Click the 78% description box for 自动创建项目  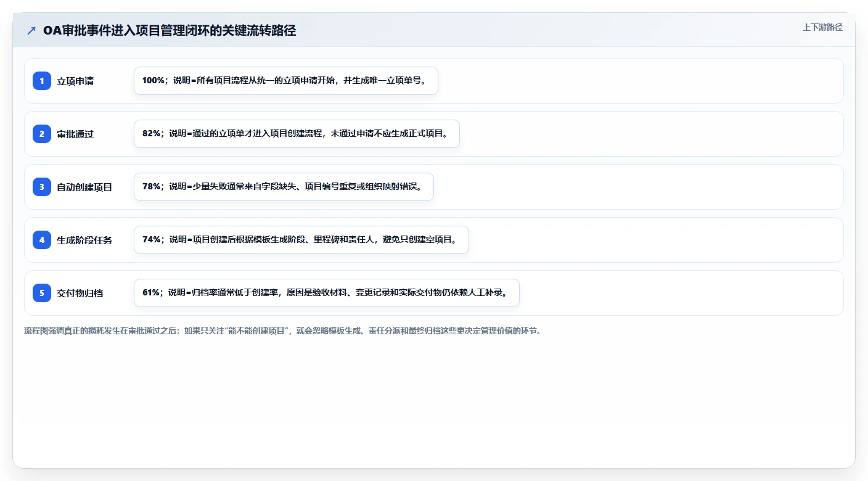284,187
